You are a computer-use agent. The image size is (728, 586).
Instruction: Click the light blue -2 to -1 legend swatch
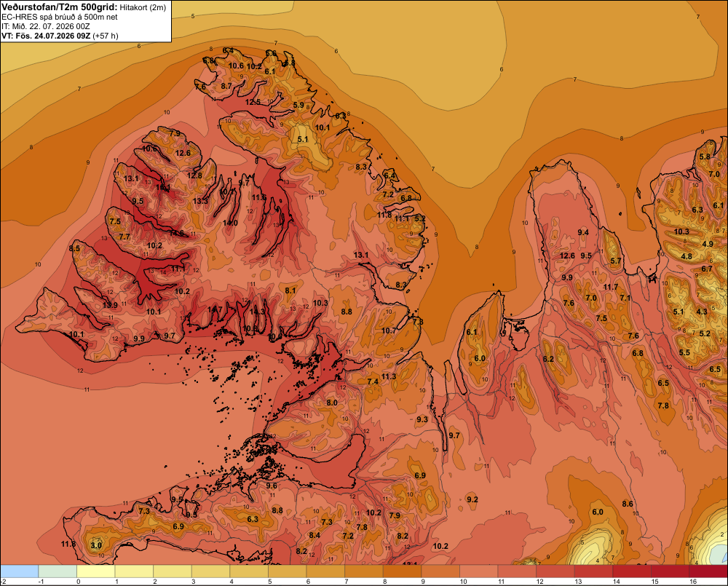(x=20, y=571)
